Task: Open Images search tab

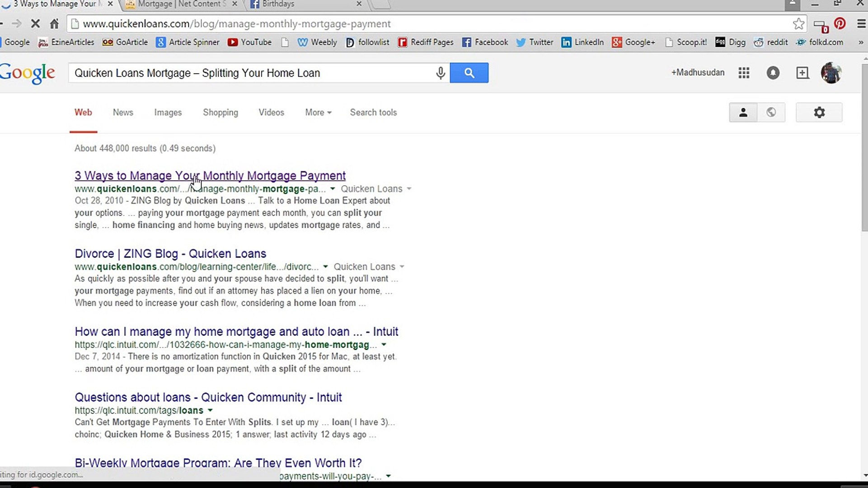Action: [x=168, y=113]
